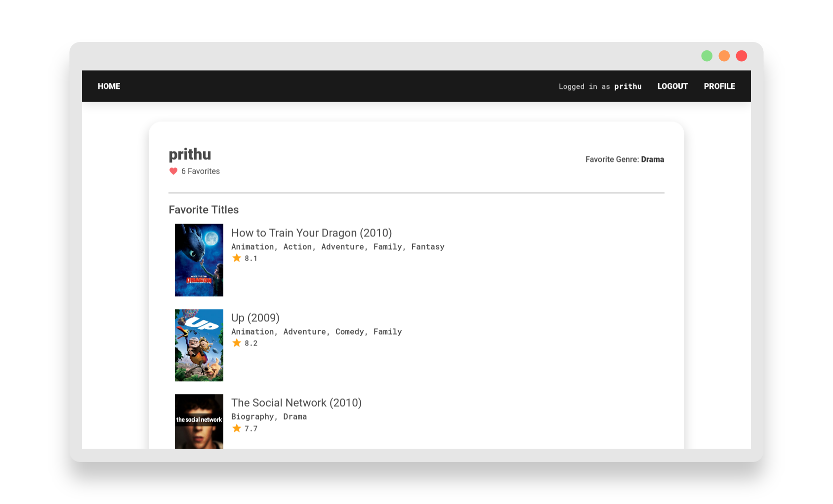
Task: Open The Social Network poster
Action: pyautogui.click(x=199, y=421)
